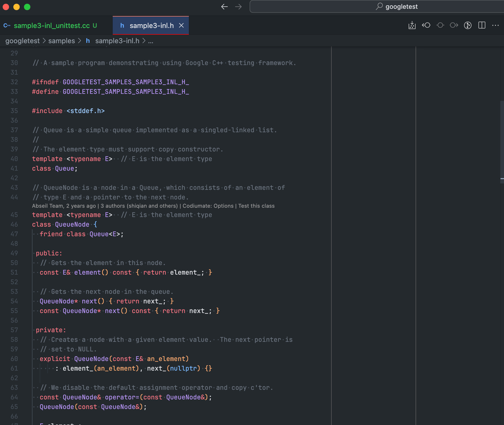504x425 pixels.
Task: Click the googletest search bar
Action: tap(377, 7)
